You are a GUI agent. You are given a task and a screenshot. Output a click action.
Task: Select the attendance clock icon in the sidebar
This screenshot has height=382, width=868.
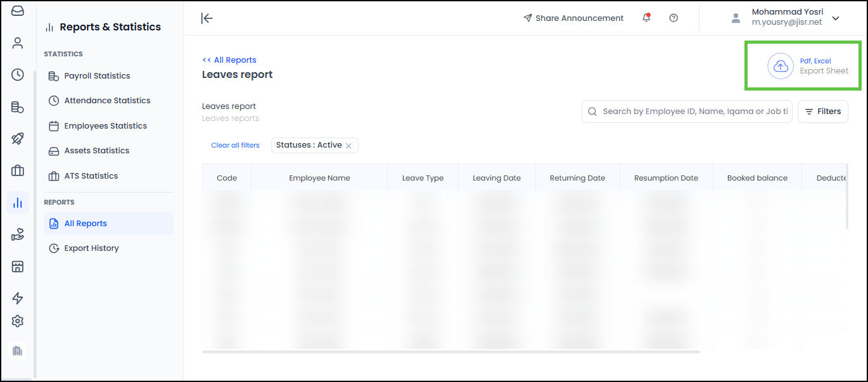tap(17, 75)
